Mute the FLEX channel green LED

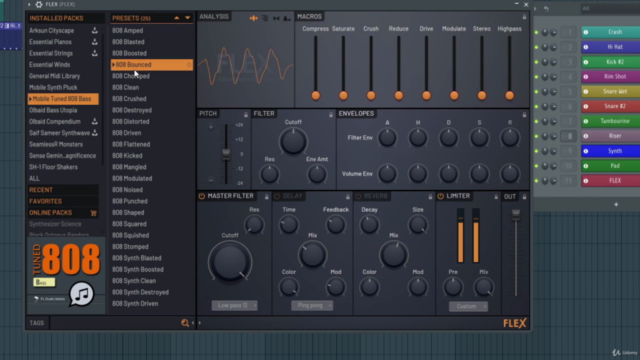(536, 181)
